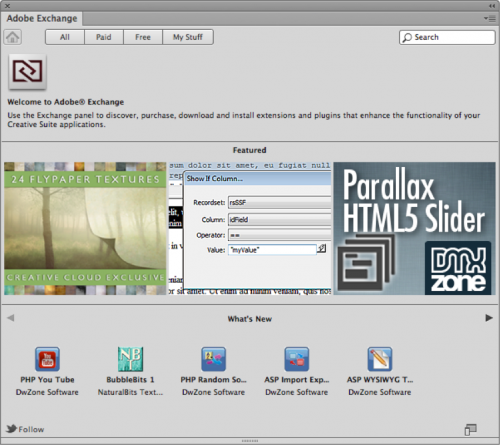Click DwZone Software under PHP You Tube
This screenshot has width=500, height=445.
(47, 392)
